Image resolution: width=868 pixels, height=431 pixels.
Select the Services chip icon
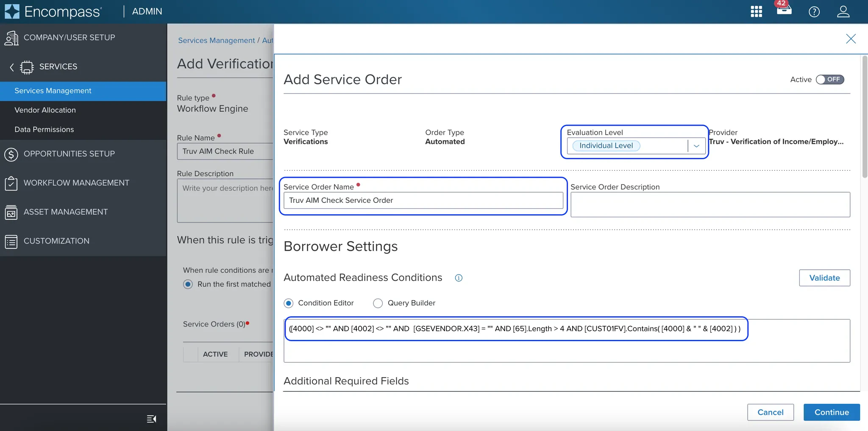(26, 67)
